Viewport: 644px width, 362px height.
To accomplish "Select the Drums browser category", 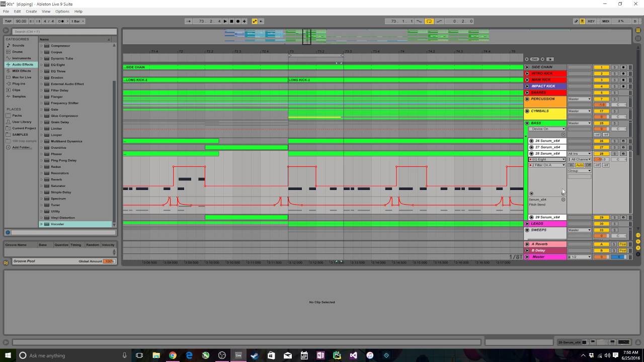I will click(18, 52).
